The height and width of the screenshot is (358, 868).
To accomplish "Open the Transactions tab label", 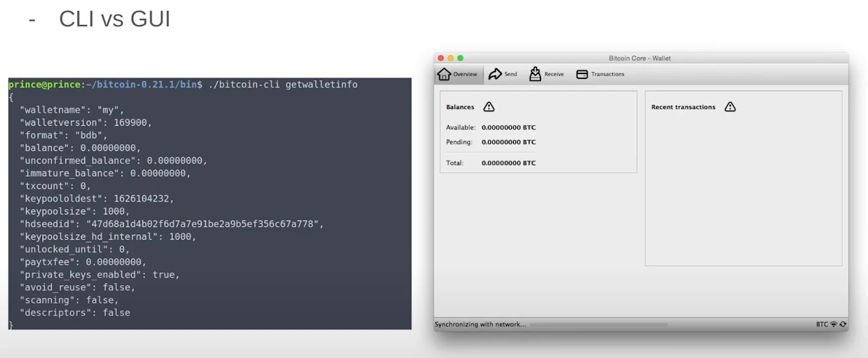I will click(x=607, y=75).
